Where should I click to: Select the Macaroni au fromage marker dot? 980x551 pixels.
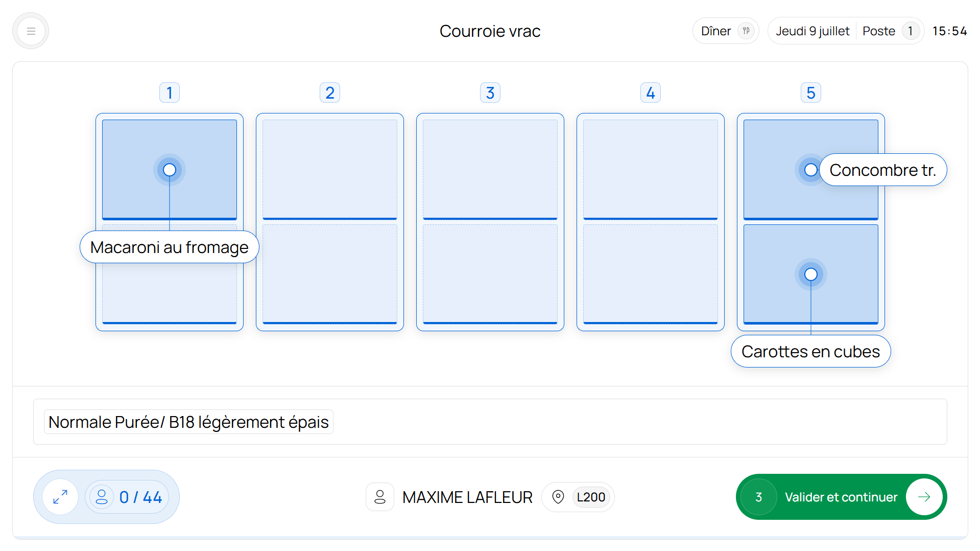(x=170, y=170)
